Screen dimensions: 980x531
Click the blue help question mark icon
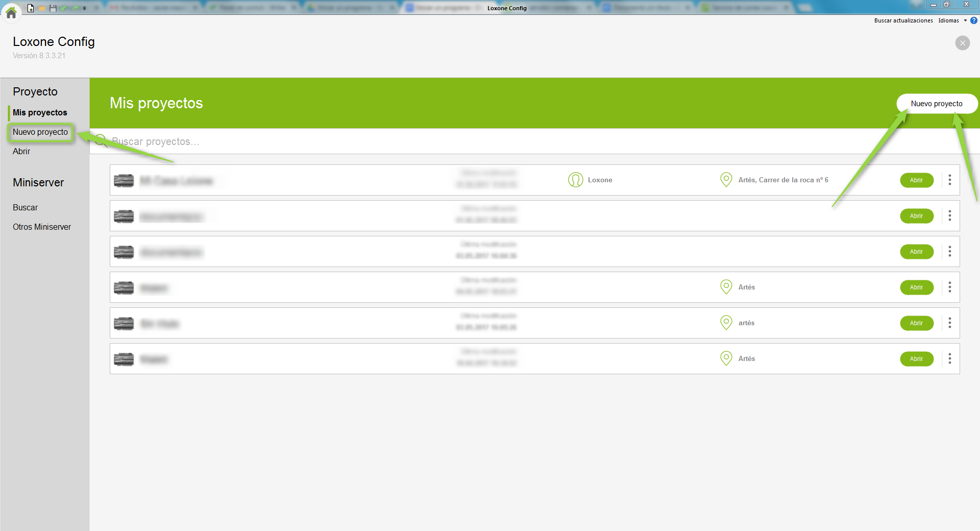click(x=973, y=20)
